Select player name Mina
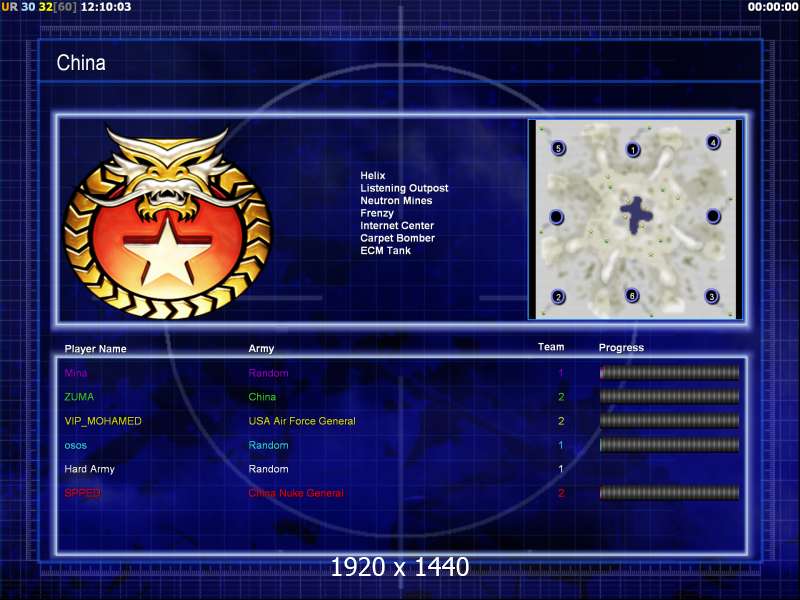The height and width of the screenshot is (600, 800). coord(76,373)
